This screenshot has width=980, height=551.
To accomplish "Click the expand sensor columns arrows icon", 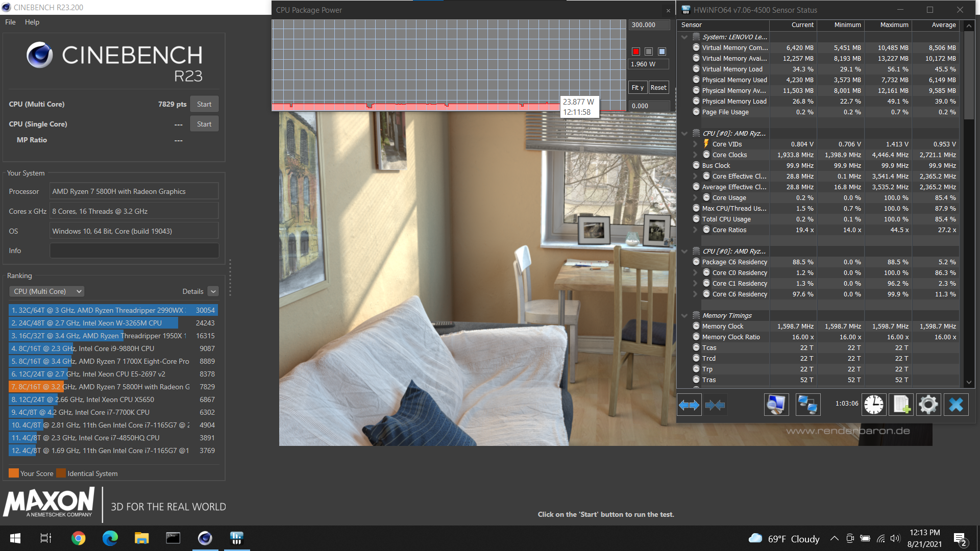I will pyautogui.click(x=689, y=405).
